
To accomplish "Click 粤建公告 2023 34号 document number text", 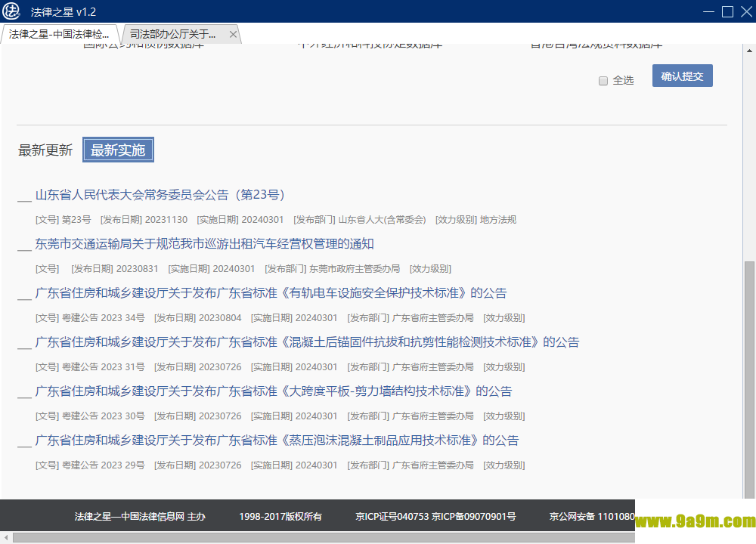I will (x=103, y=318).
